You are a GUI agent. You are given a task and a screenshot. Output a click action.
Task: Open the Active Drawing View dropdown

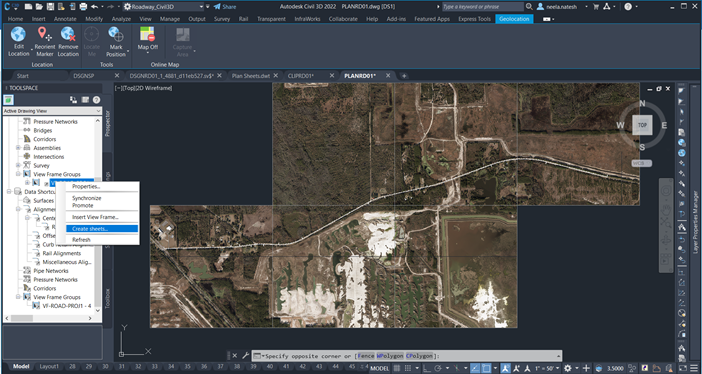(52, 111)
